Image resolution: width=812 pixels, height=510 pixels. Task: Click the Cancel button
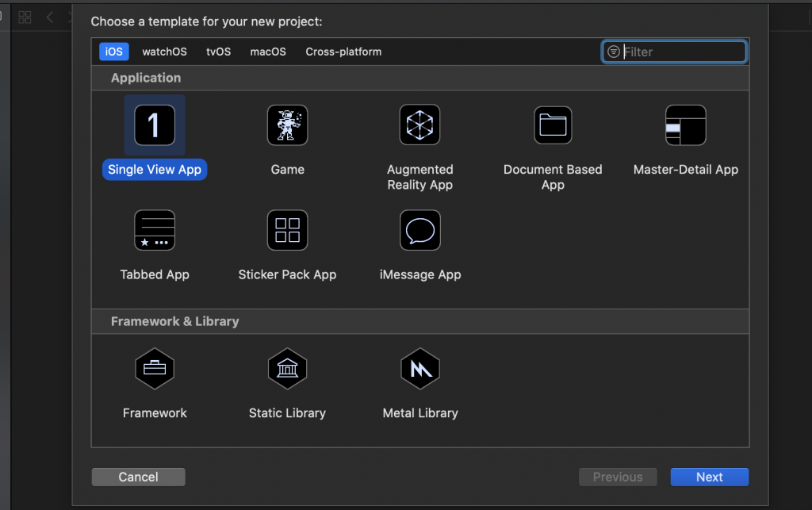[x=138, y=477]
